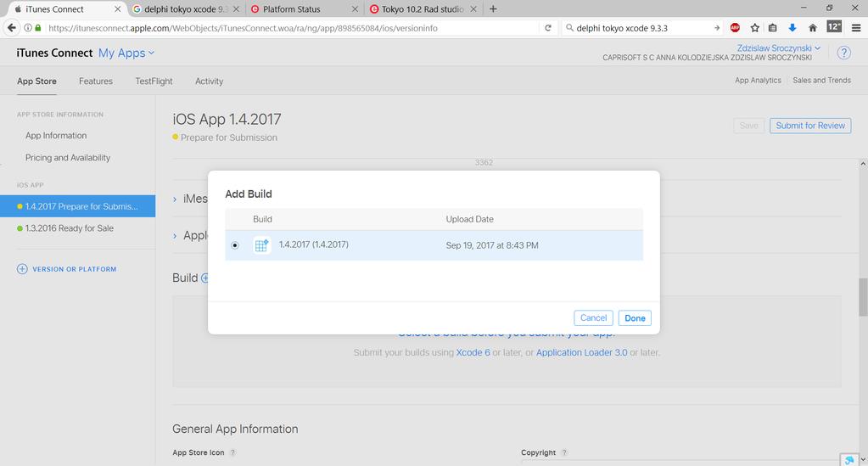
Task: Open Sales and Trends link
Action: point(821,81)
